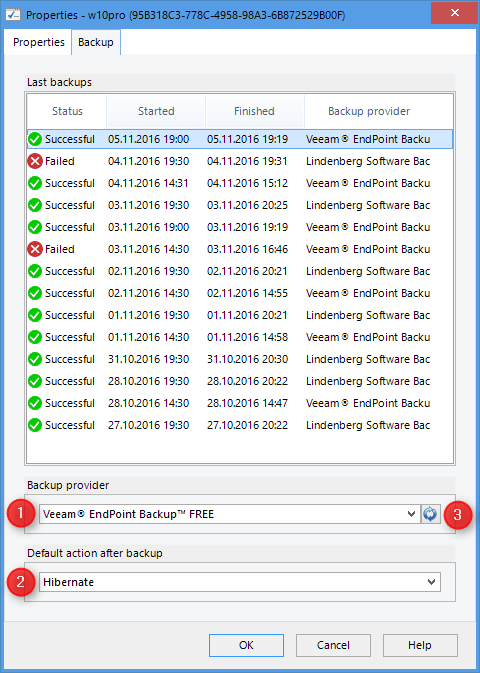Click the green success icon for 03.11.2016 19:00
The height and width of the screenshot is (673, 480).
click(35, 227)
